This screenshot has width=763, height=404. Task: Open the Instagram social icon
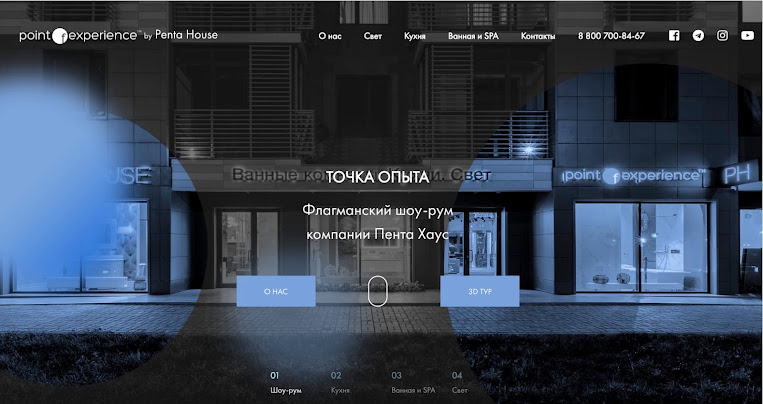pyautogui.click(x=723, y=36)
